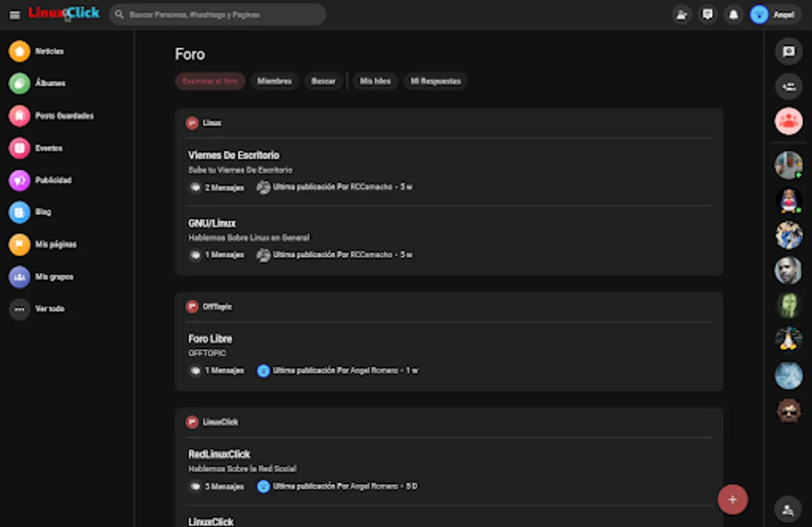Click the 5 Mensajes count
Screen dimensions: 812x527
point(217,487)
